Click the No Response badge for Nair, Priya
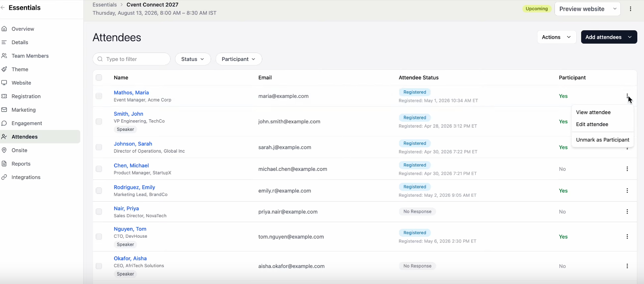644x284 pixels. pyautogui.click(x=417, y=211)
